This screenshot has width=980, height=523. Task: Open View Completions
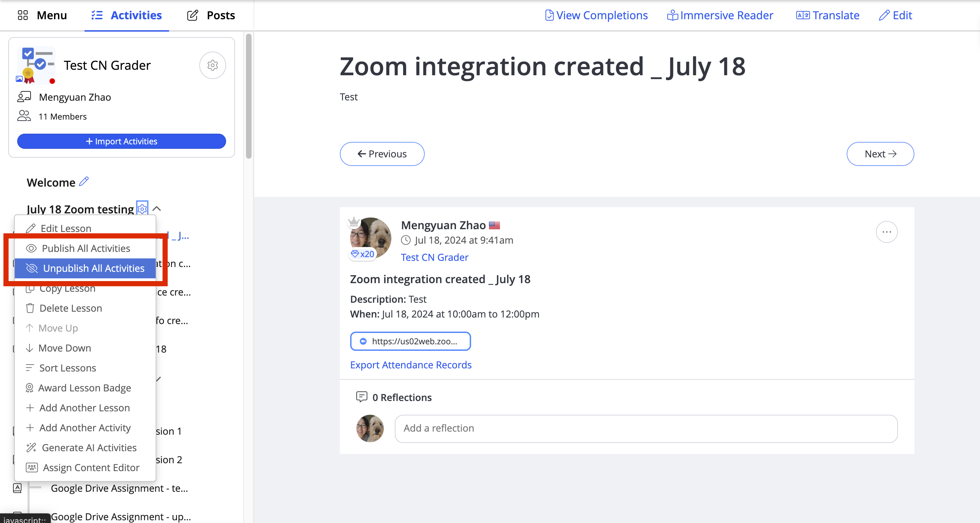coord(596,15)
